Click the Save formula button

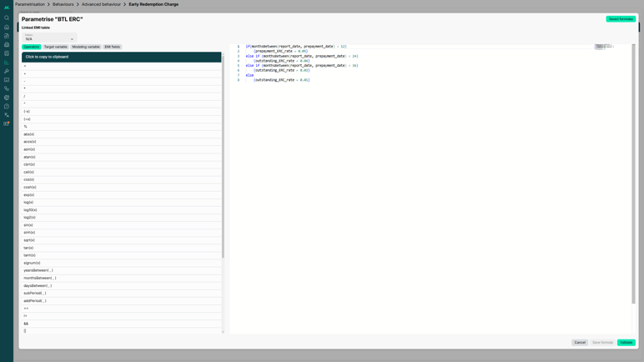602,342
